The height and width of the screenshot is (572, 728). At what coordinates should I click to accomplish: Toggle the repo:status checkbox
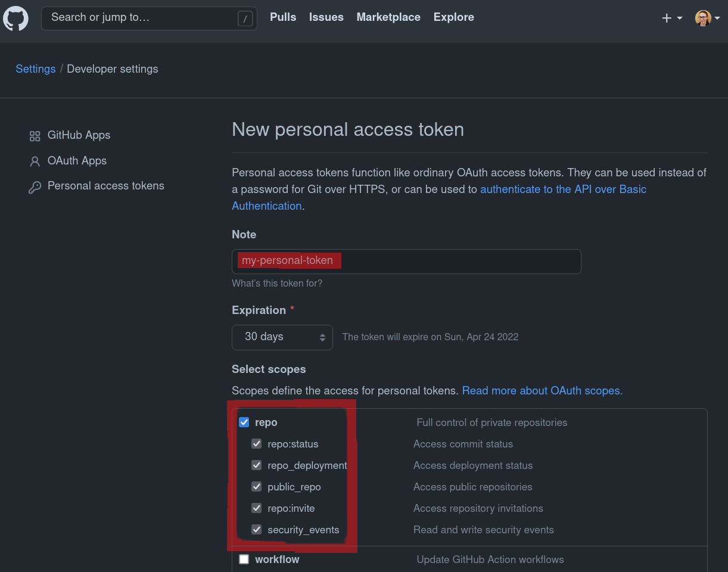click(x=257, y=444)
